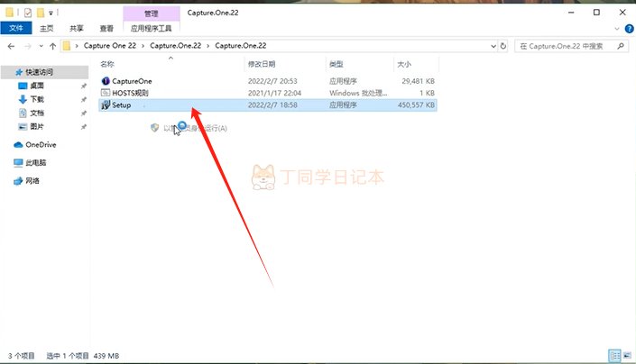Open the 应用程序工具 tab

pyautogui.click(x=151, y=28)
